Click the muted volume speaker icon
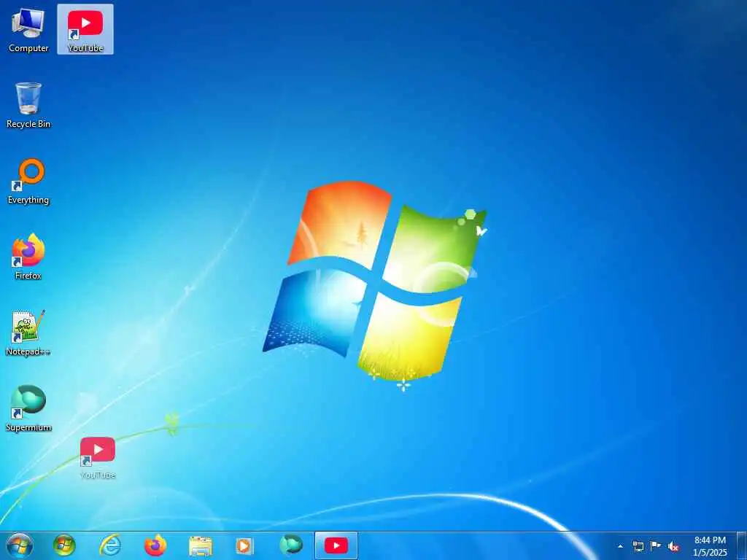The width and height of the screenshot is (747, 560). pos(673,547)
